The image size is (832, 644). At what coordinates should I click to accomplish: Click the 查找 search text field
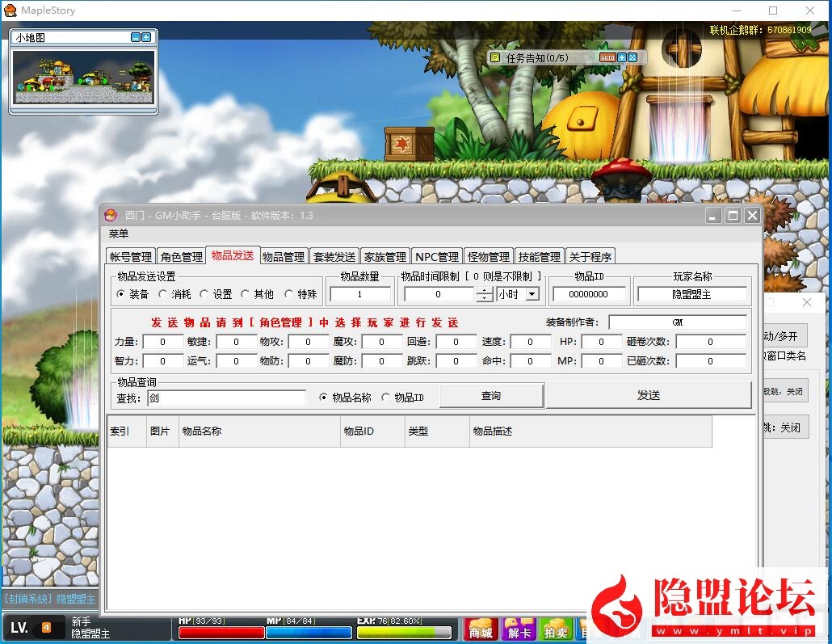coord(226,398)
